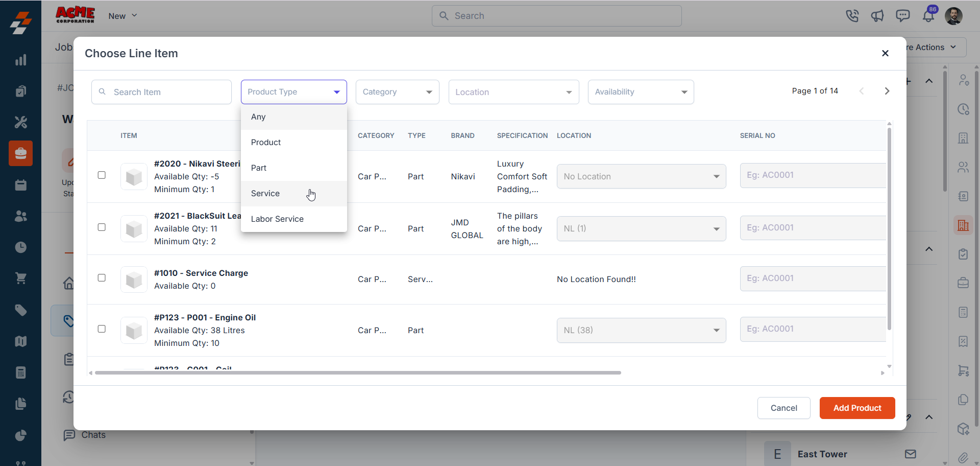
Task: Open the bar chart dashboard sidebar icon
Action: [21, 60]
